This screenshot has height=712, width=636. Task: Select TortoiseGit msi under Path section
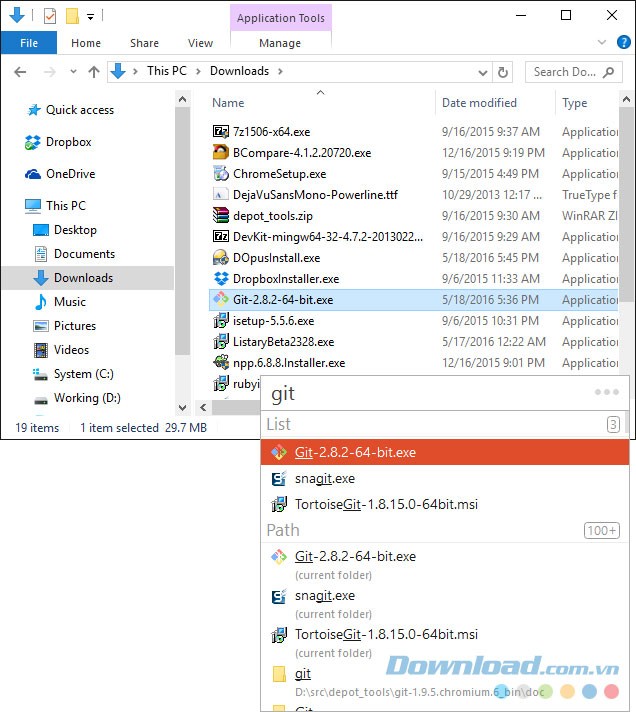(445, 643)
